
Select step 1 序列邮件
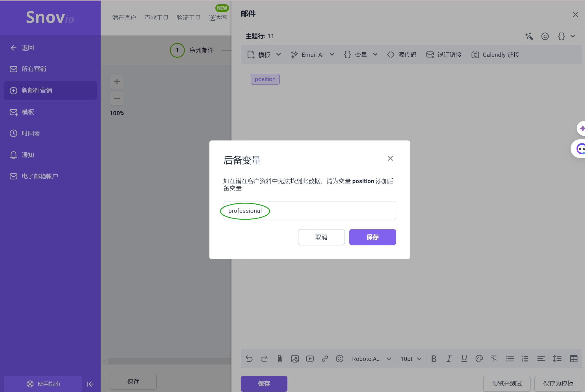(192, 50)
